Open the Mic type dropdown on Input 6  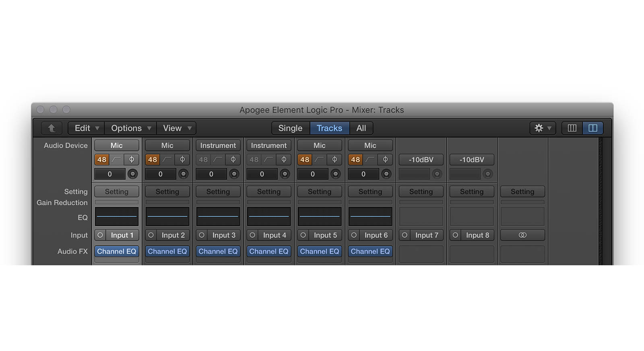click(370, 146)
